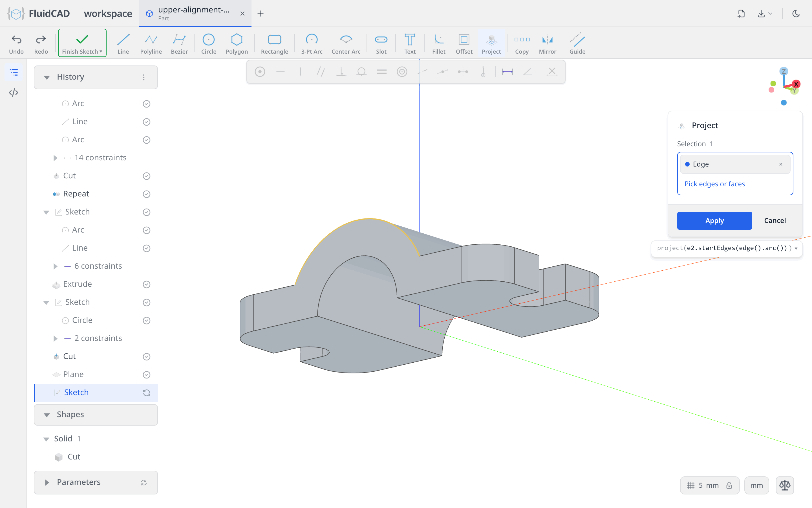Undo the last action
Screen dimensions: 812x508
click(16, 44)
